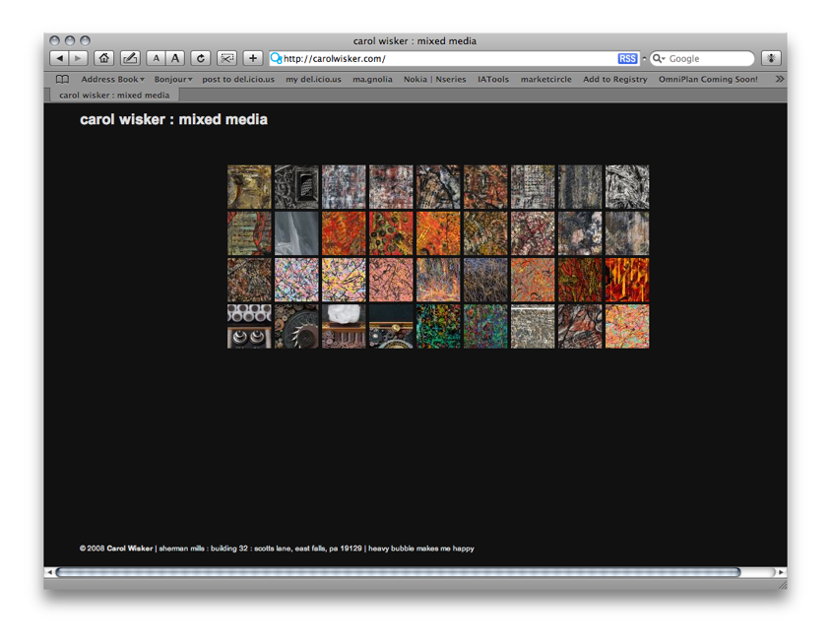Go forward with the right arrow button
This screenshot has height=644, width=831.
pos(79,58)
